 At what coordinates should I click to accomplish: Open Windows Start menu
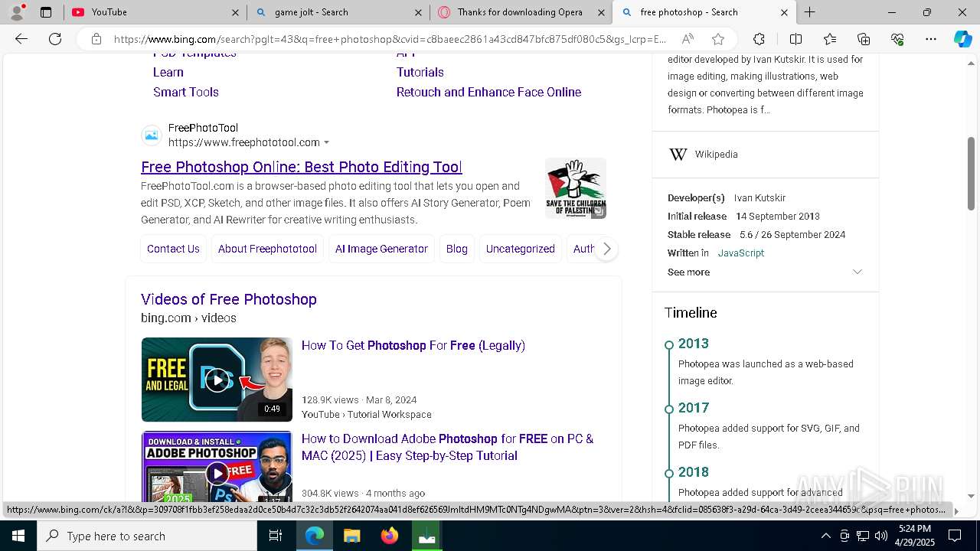coord(18,536)
